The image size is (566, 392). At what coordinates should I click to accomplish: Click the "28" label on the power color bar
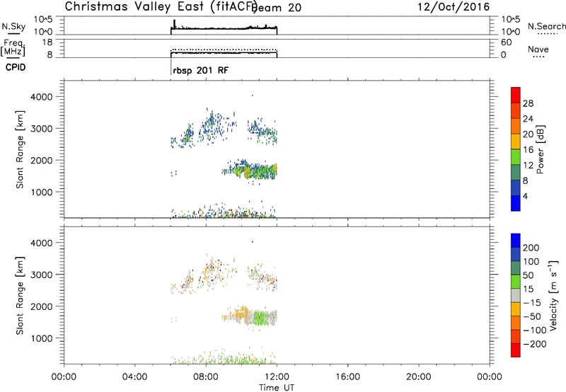528,103
